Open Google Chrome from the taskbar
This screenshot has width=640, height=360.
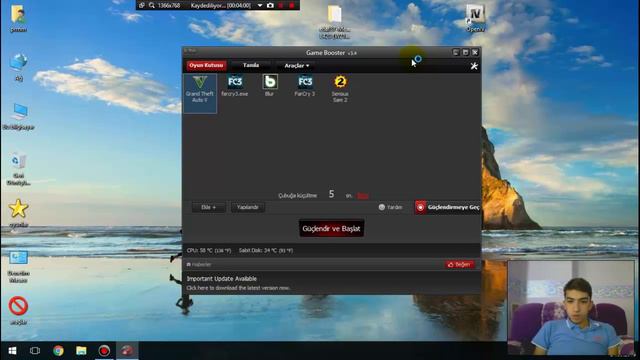[58, 351]
